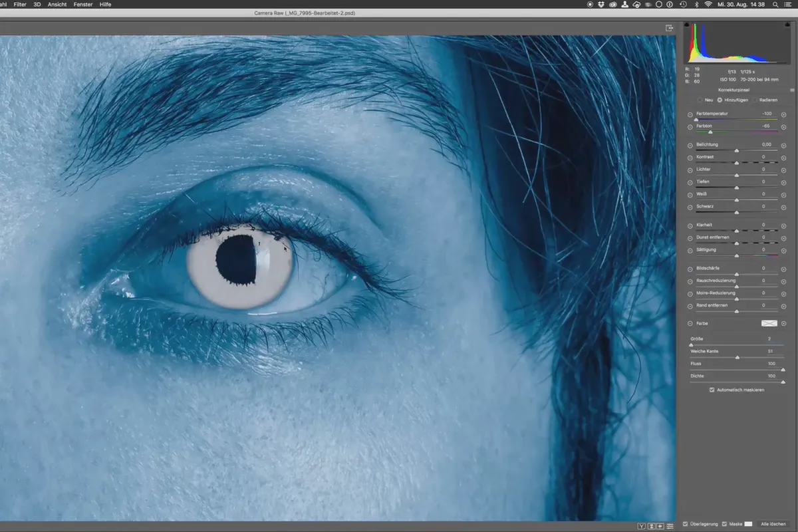This screenshot has width=798, height=532.
Task: Click the Fluss slider handle
Action: click(783, 370)
